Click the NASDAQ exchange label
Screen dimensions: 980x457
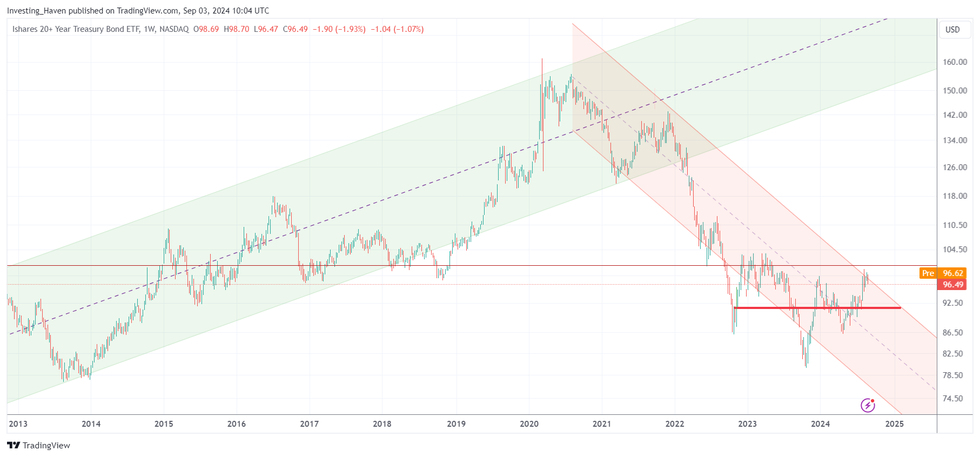pyautogui.click(x=174, y=29)
